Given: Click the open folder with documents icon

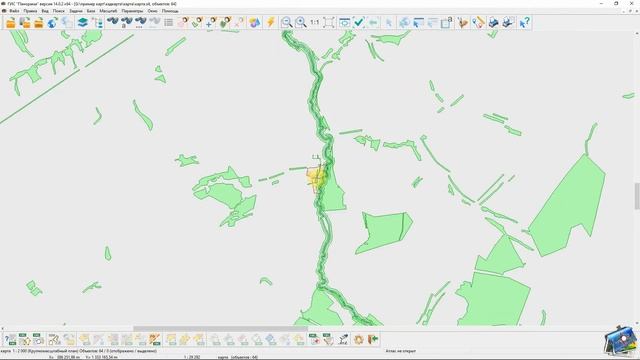Looking at the screenshot, I should pyautogui.click(x=25, y=22).
